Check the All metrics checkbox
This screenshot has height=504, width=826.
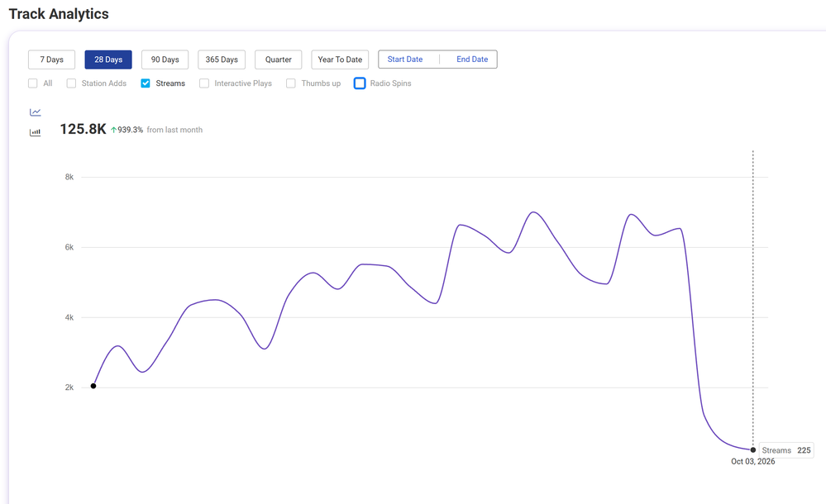[33, 83]
